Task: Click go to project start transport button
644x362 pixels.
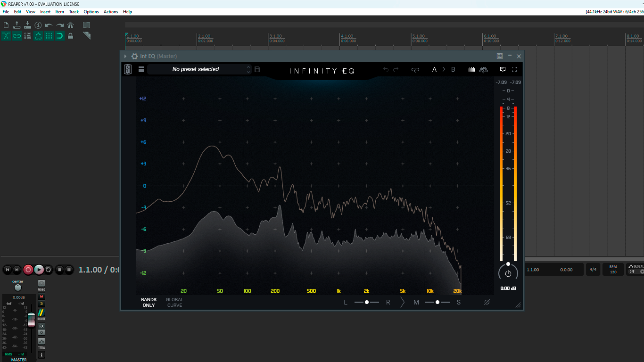Action: pos(8,270)
